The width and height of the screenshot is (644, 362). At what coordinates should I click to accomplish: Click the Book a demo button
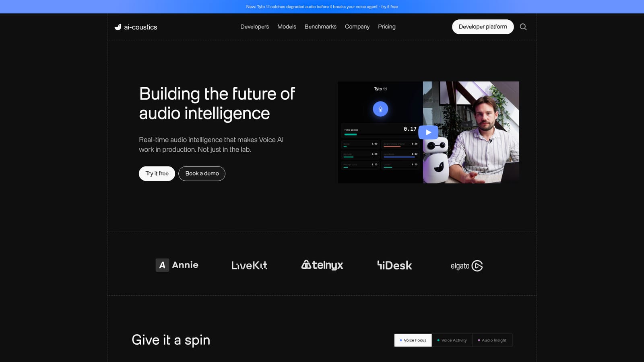point(202,173)
